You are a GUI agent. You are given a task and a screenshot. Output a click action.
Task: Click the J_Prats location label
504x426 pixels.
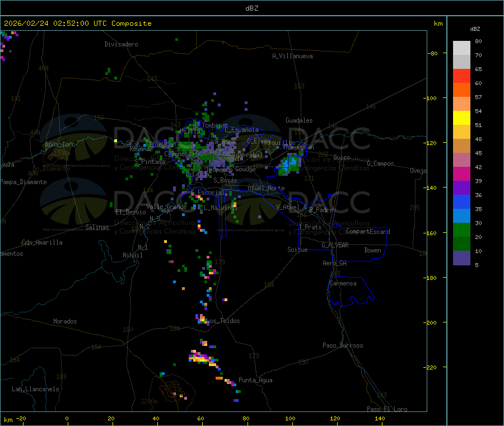310,227
